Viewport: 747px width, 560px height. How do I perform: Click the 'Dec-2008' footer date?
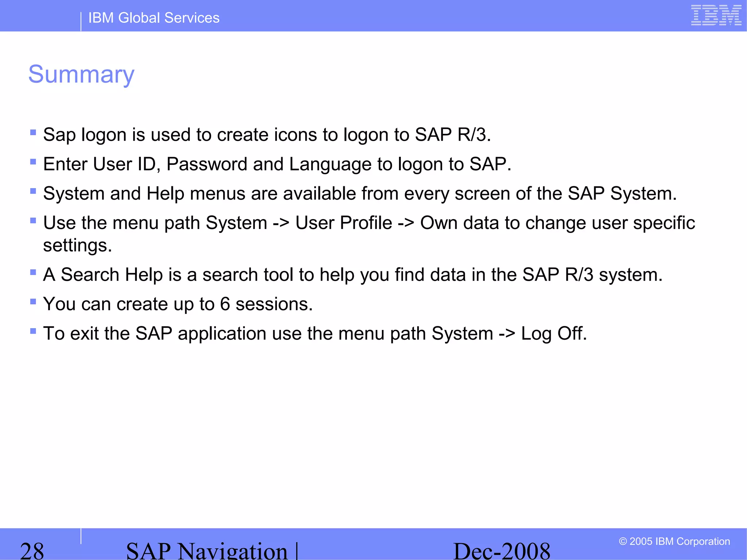click(502, 551)
